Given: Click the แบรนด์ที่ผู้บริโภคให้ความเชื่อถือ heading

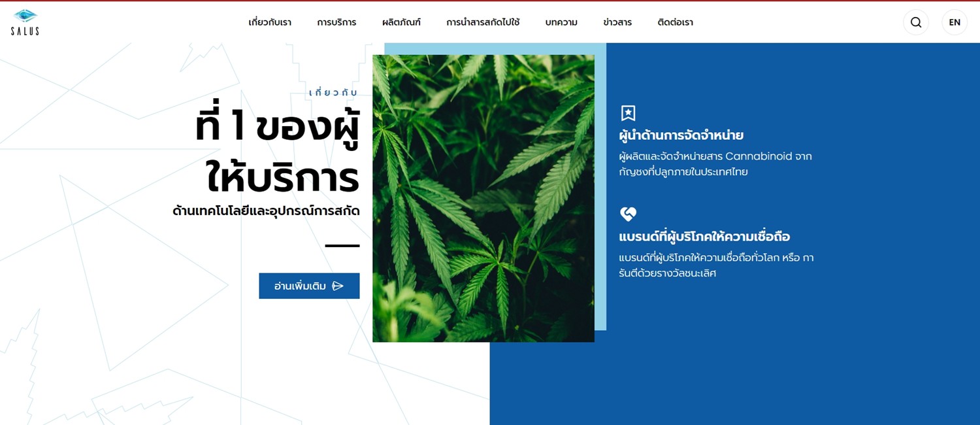Looking at the screenshot, I should [704, 236].
